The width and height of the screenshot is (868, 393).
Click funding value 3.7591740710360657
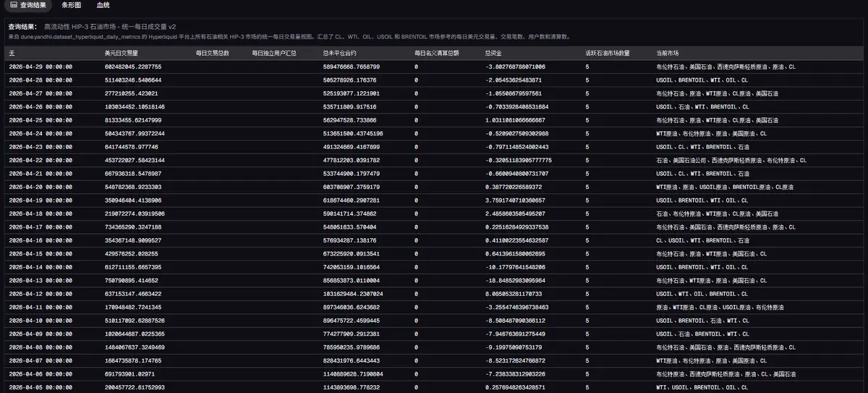[x=515, y=200]
